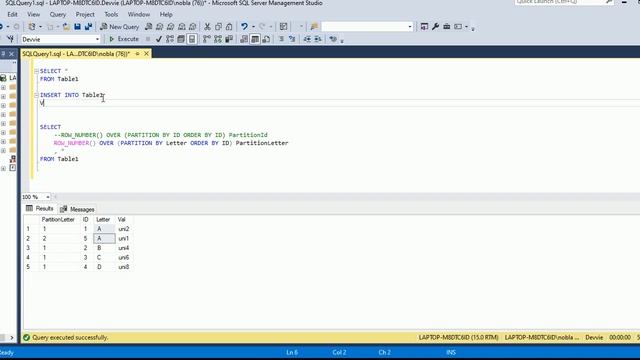Expand the last node in Object Explorer

point(3,168)
